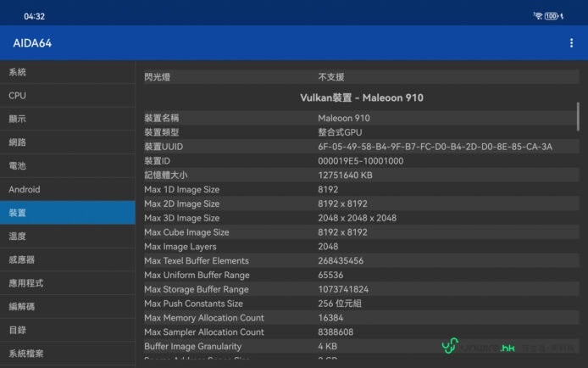Open the CPU category
The width and height of the screenshot is (588, 368).
68,95
